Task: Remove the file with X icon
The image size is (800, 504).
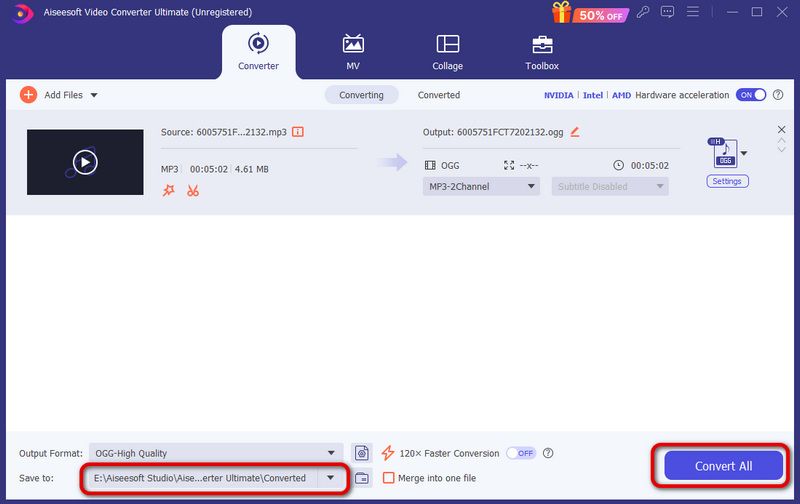Action: point(781,130)
